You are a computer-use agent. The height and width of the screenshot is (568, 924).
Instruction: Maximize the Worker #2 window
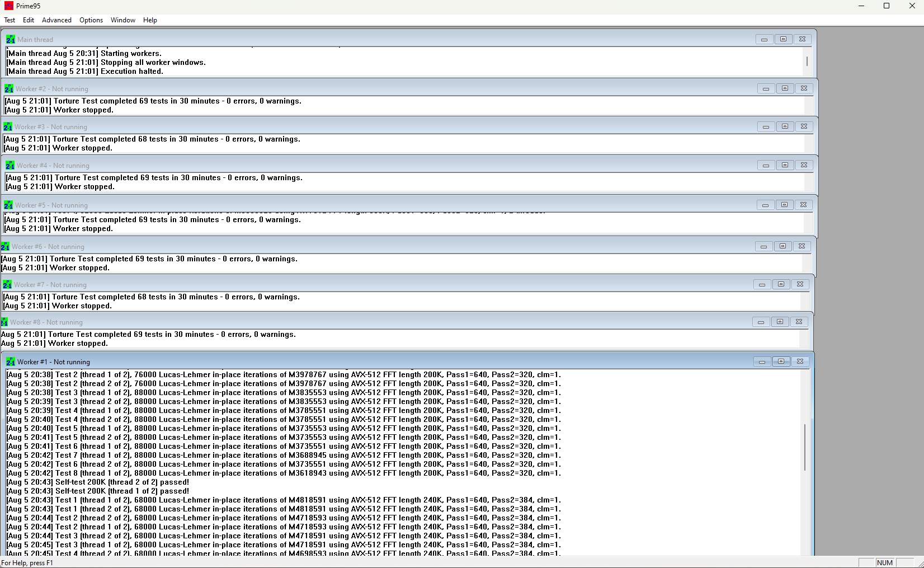(785, 88)
